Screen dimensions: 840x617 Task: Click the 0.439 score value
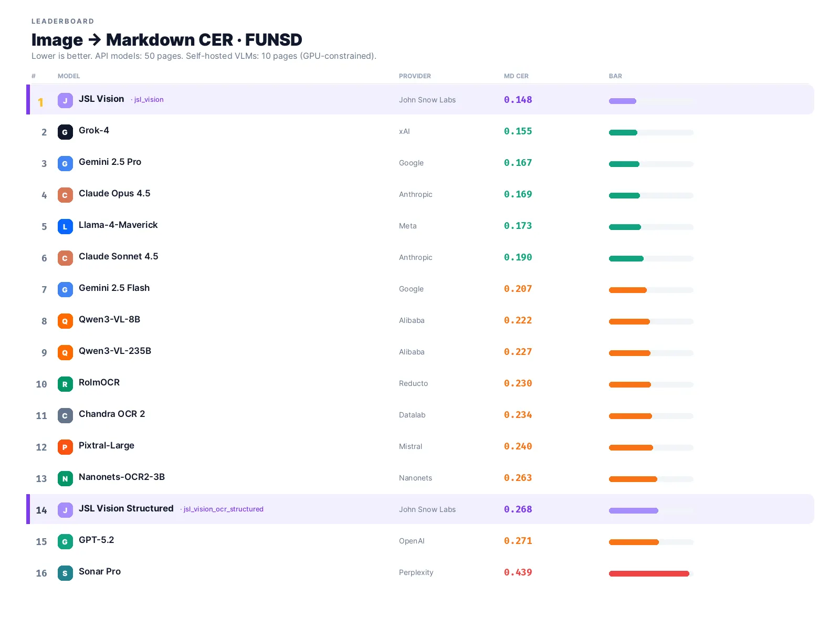coord(518,572)
